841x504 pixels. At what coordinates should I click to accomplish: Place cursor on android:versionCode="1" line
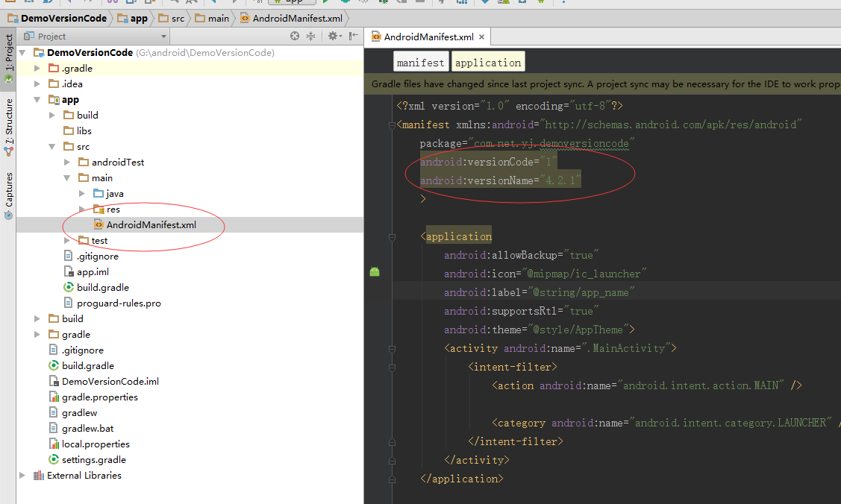tap(489, 162)
